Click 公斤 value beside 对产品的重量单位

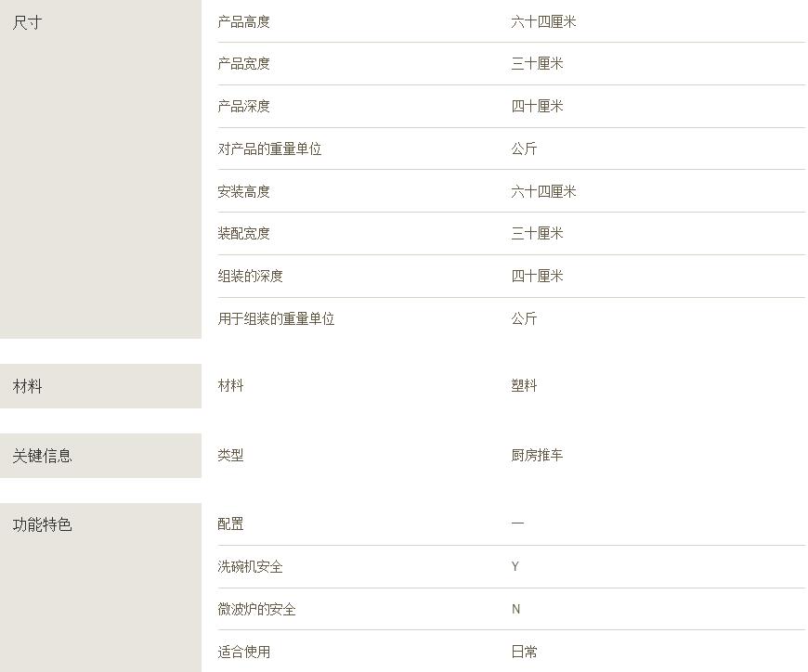pos(524,149)
